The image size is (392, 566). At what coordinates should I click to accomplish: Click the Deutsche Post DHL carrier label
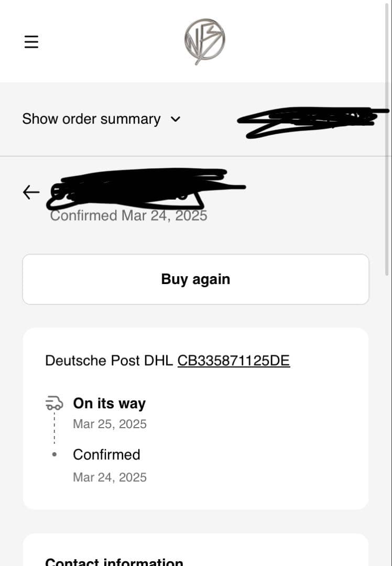[109, 361]
